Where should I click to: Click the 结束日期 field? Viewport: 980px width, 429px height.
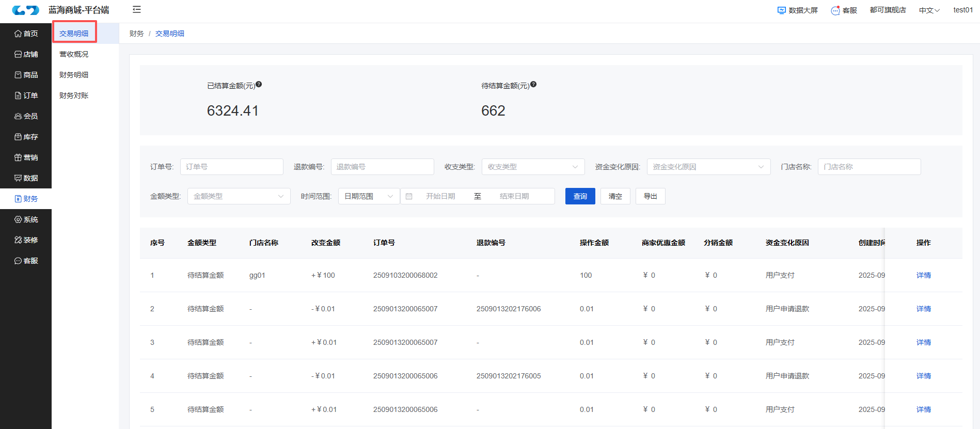coord(514,196)
